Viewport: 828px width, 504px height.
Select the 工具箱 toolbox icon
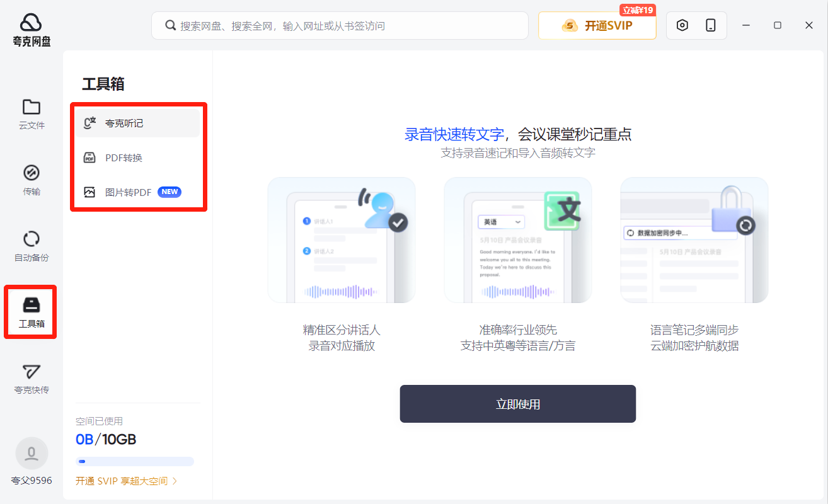pos(32,305)
